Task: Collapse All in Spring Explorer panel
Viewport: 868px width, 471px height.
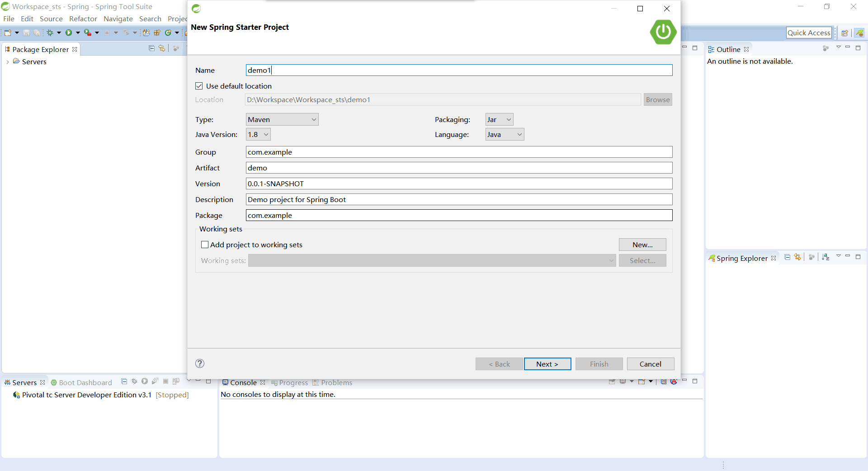Action: point(787,257)
